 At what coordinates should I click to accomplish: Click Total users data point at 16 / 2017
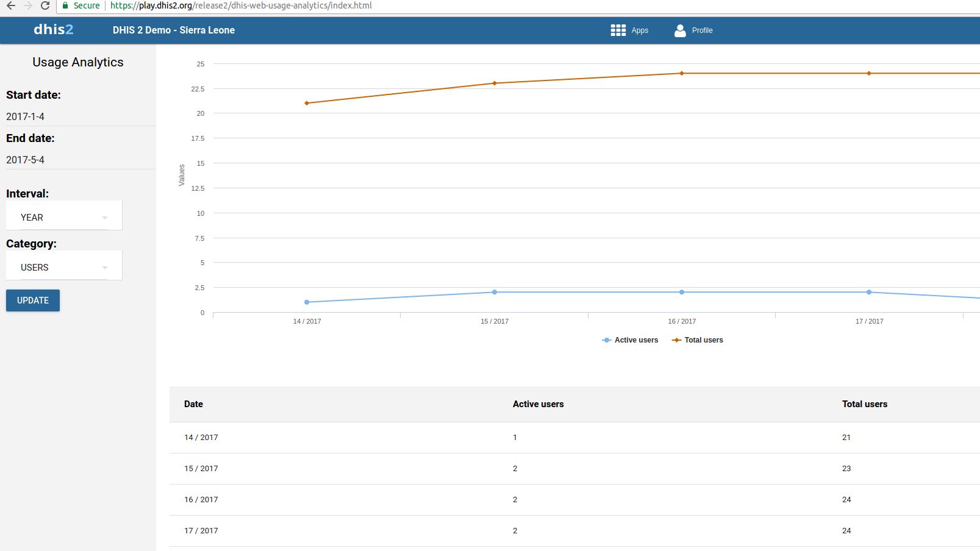tap(682, 73)
